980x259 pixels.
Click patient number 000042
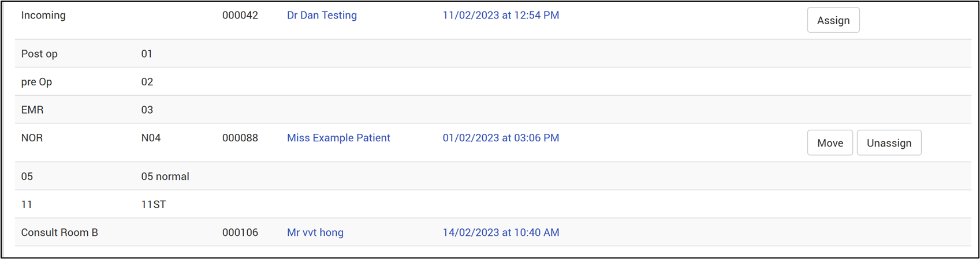[x=240, y=16]
